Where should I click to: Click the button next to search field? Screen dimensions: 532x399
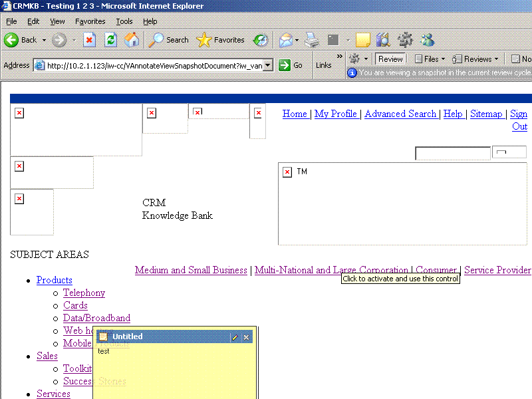(509, 152)
